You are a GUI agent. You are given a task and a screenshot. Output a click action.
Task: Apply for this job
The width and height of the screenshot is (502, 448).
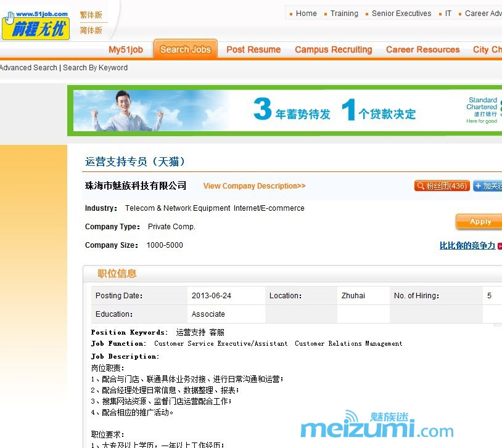(479, 221)
